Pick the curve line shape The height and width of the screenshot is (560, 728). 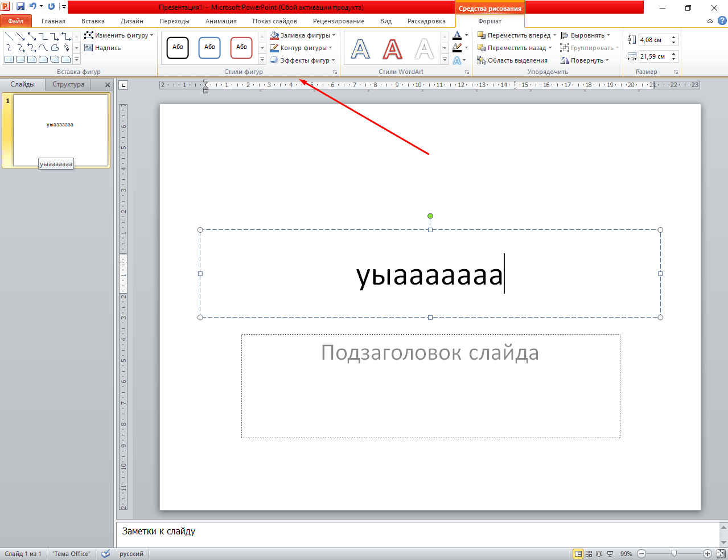(x=43, y=48)
